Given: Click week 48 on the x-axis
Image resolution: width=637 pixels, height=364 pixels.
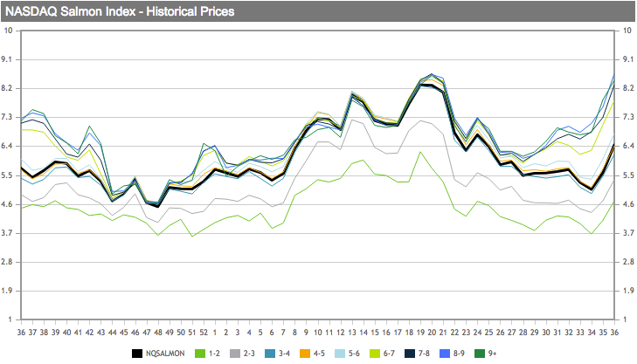Looking at the screenshot, I should point(158,333).
